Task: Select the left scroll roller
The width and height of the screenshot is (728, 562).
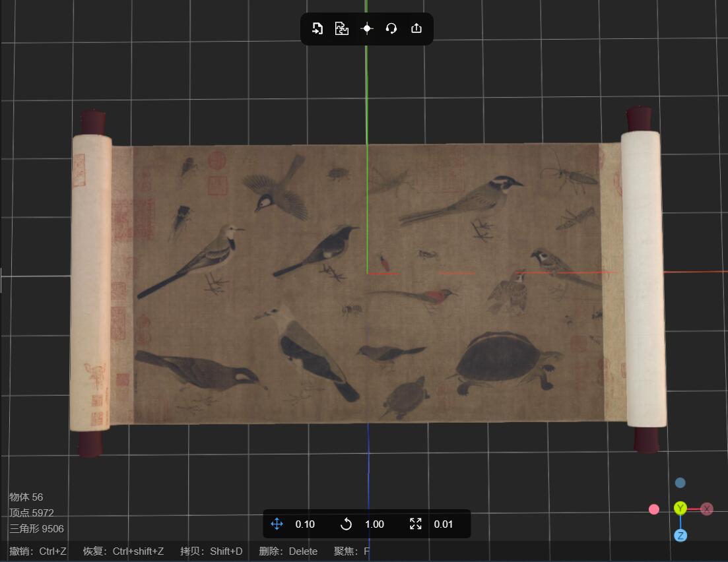Action: coord(91,283)
